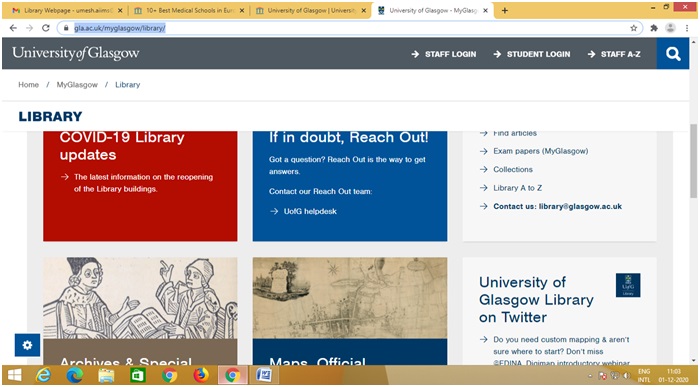The width and height of the screenshot is (700, 387).
Task: Open latest information on reopening link
Action: 143,183
